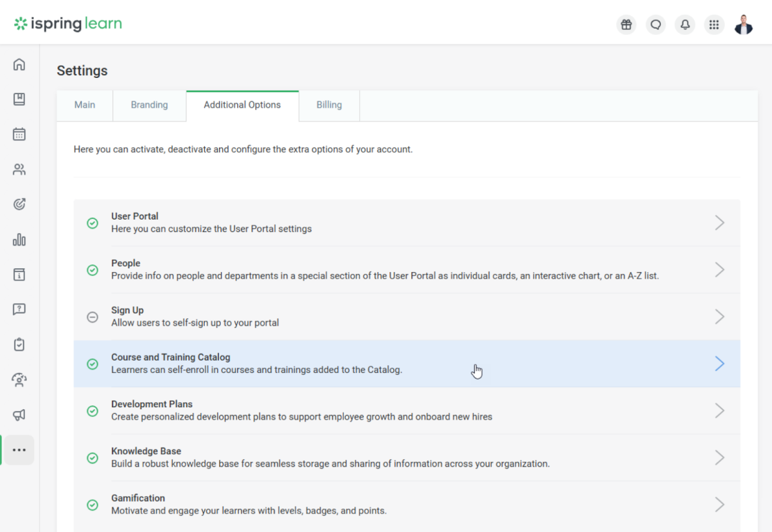Screen dimensions: 772x532
Task: Open the bar chart reports icon
Action: coord(19,240)
